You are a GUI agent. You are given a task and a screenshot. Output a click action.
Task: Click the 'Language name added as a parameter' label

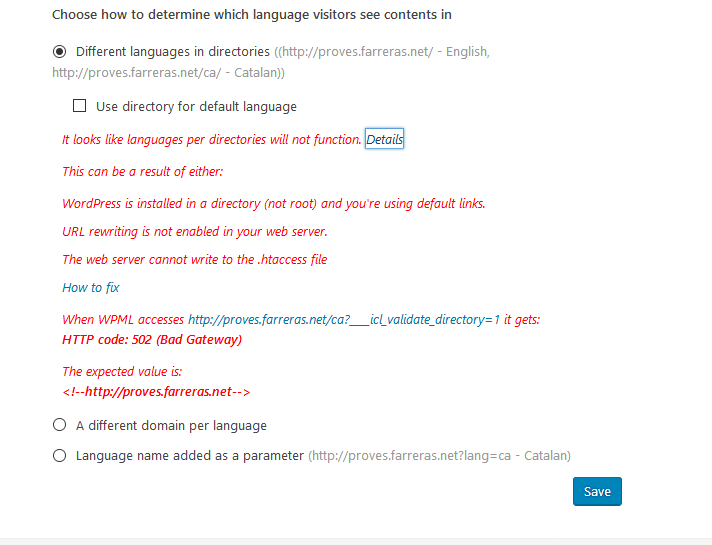click(x=190, y=456)
